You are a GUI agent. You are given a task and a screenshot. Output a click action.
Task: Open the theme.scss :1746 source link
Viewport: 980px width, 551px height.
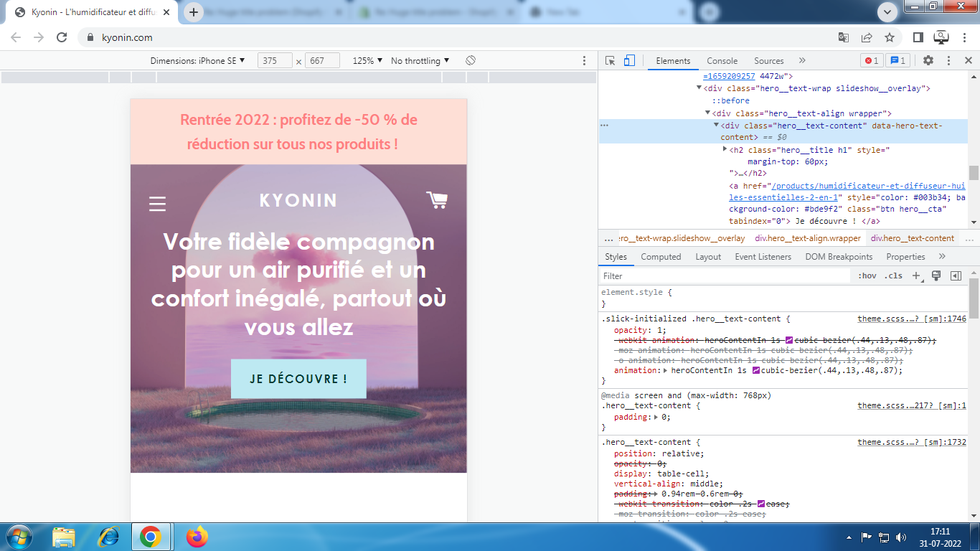[911, 319]
